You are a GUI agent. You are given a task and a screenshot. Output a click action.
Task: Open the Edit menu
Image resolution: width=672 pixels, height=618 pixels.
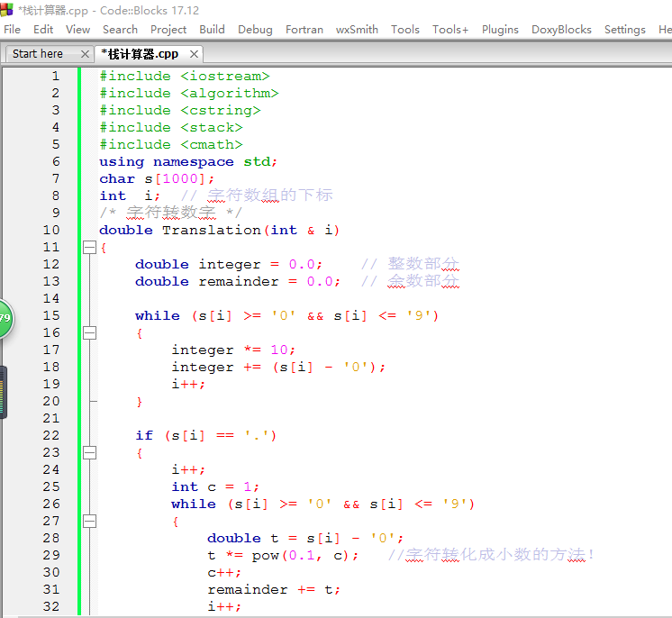[x=43, y=30]
